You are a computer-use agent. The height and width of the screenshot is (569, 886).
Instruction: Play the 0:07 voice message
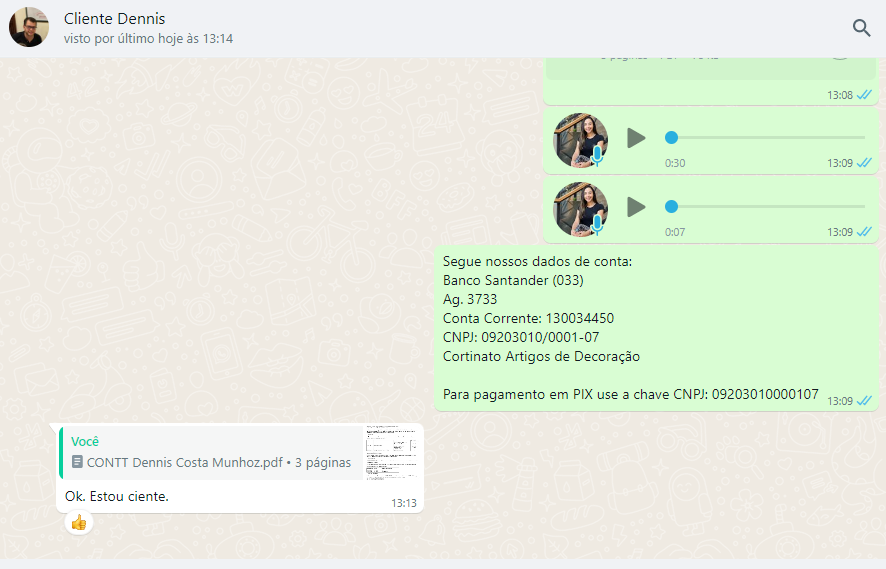click(x=636, y=207)
